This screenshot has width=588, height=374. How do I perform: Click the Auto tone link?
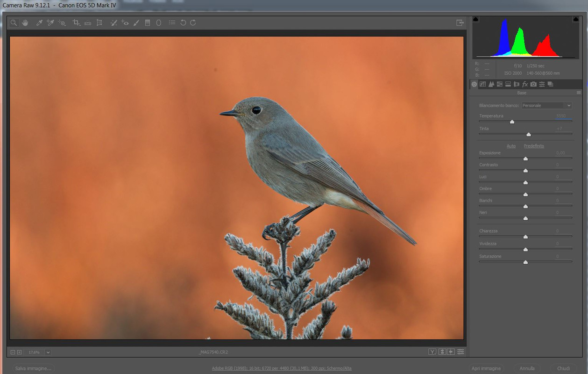(x=511, y=146)
